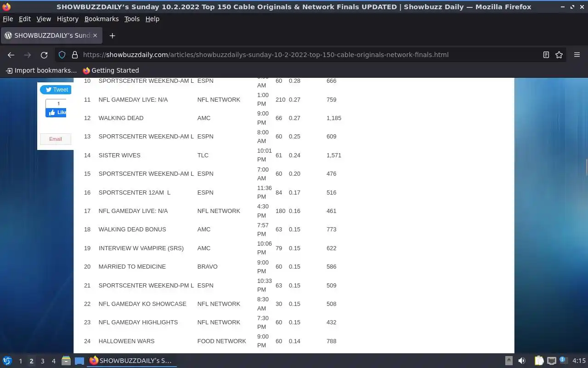Click NFL GAMEDAY HIGHLIGHTS title
588x368 pixels.
point(138,322)
